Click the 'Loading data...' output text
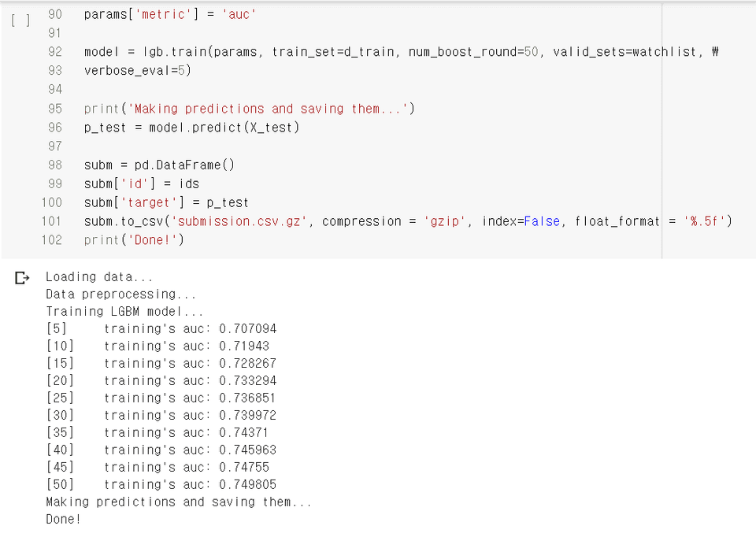756x537 pixels. [x=99, y=276]
